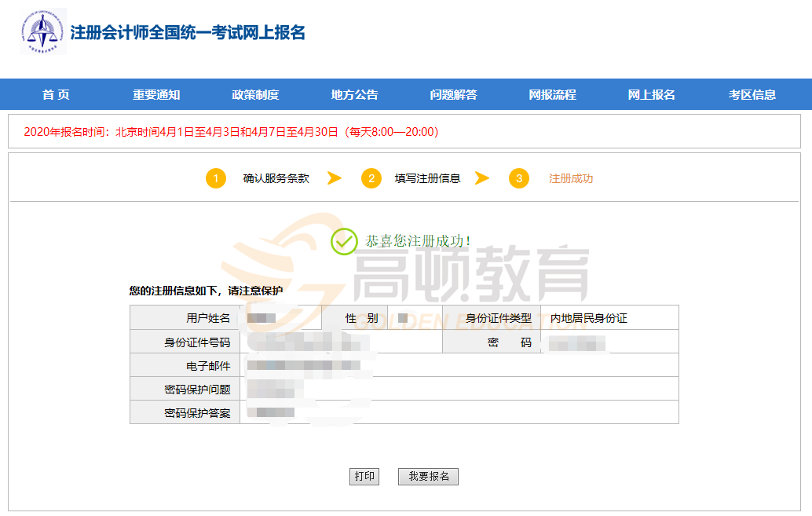This screenshot has height=516, width=812.
Task: Click the arrow after 确认服务条款
Action: tap(335, 178)
